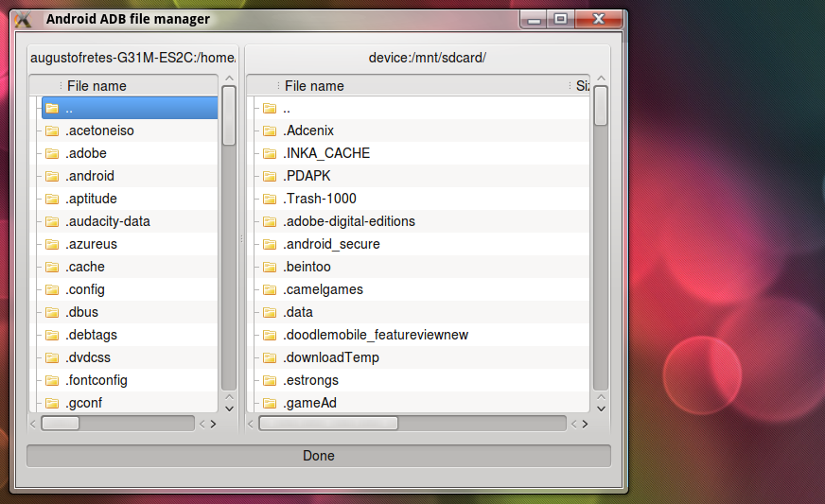Screen dimensions: 825x504
Task: Click the folder icon next to .adobe-digital-editions
Action: click(270, 221)
